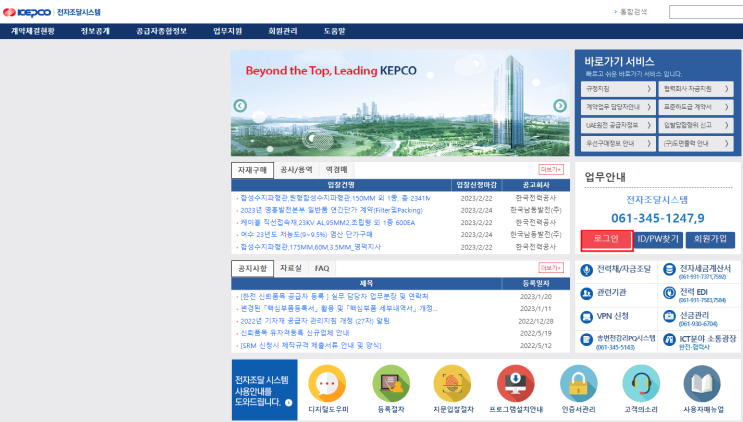
Task: Open the 인증서관리 lock icon
Action: [577, 383]
